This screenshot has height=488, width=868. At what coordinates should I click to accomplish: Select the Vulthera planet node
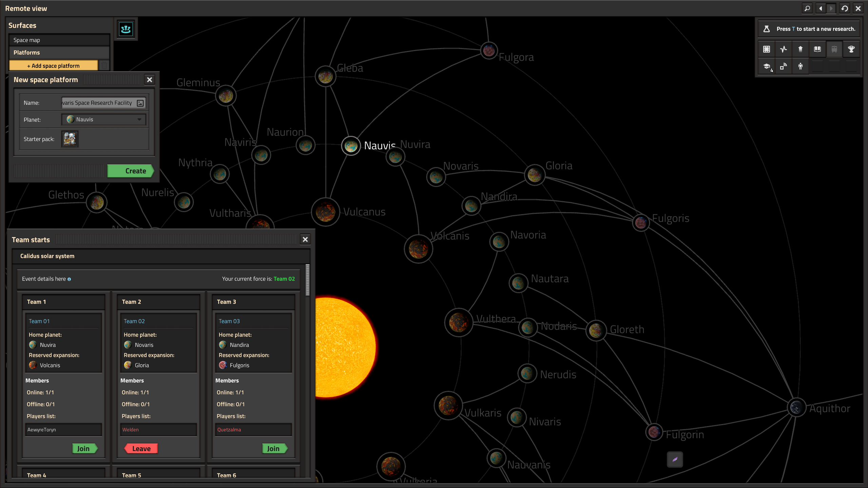click(459, 322)
